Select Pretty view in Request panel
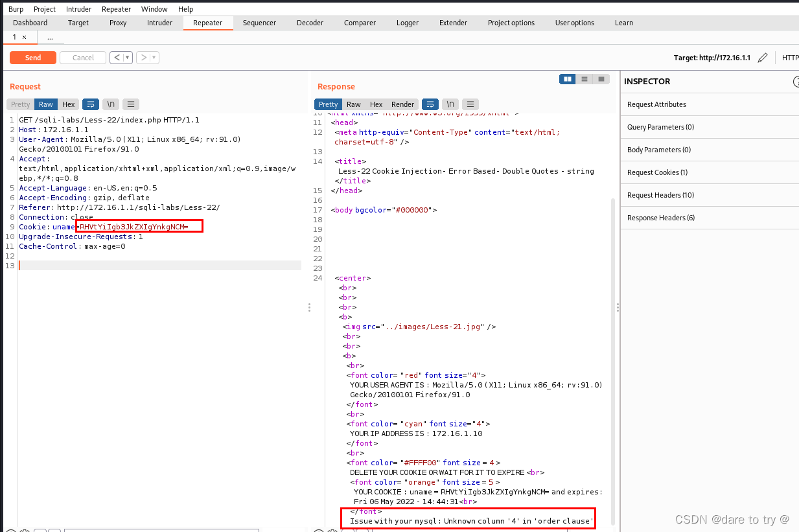Image resolution: width=799 pixels, height=532 pixels. tap(20, 104)
